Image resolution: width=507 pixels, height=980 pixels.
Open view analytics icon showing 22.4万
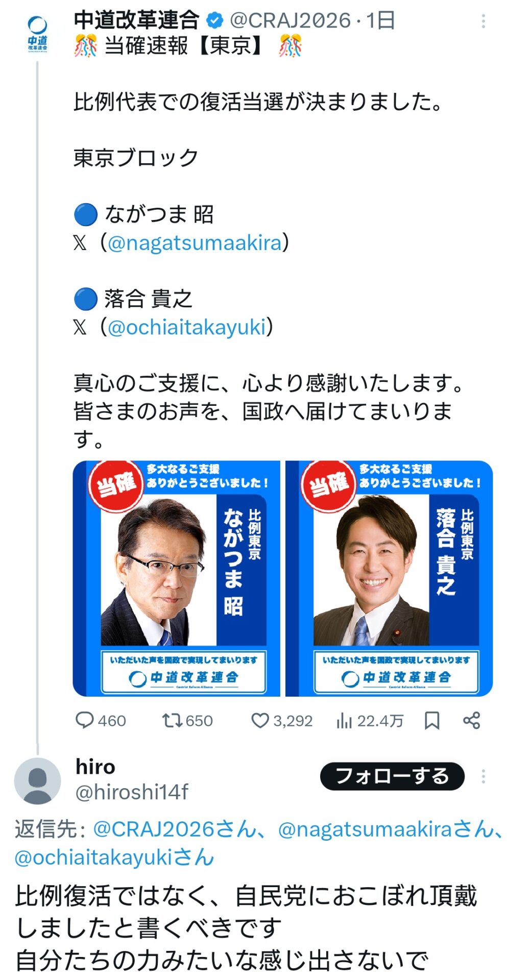pos(345,721)
